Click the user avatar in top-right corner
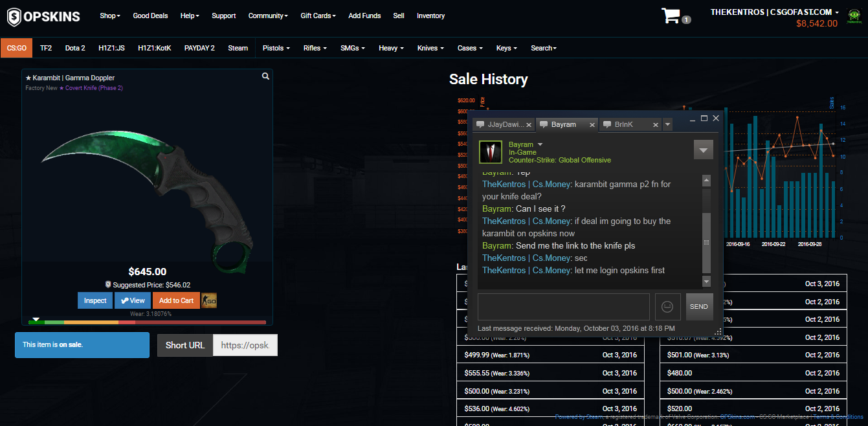This screenshot has height=426, width=868. 854,17
